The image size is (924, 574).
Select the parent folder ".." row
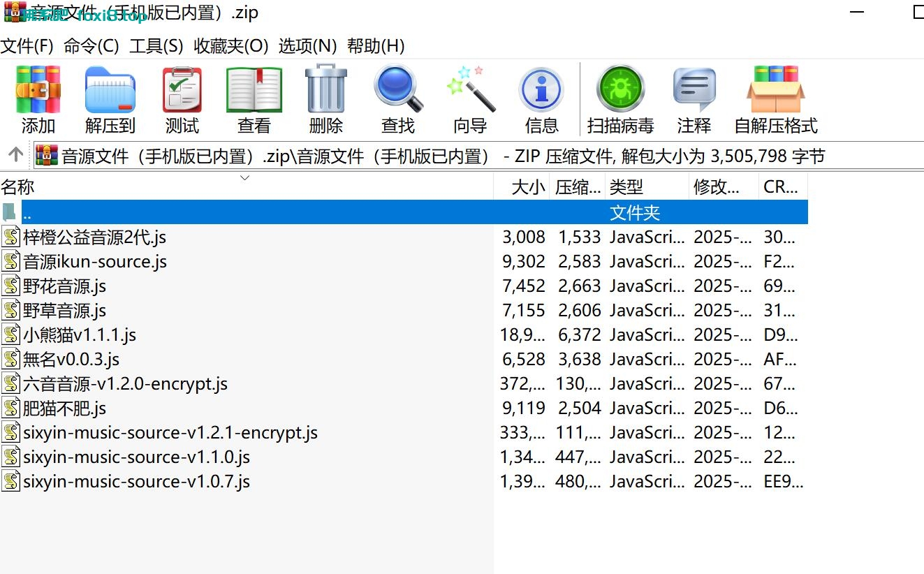[x=279, y=212]
